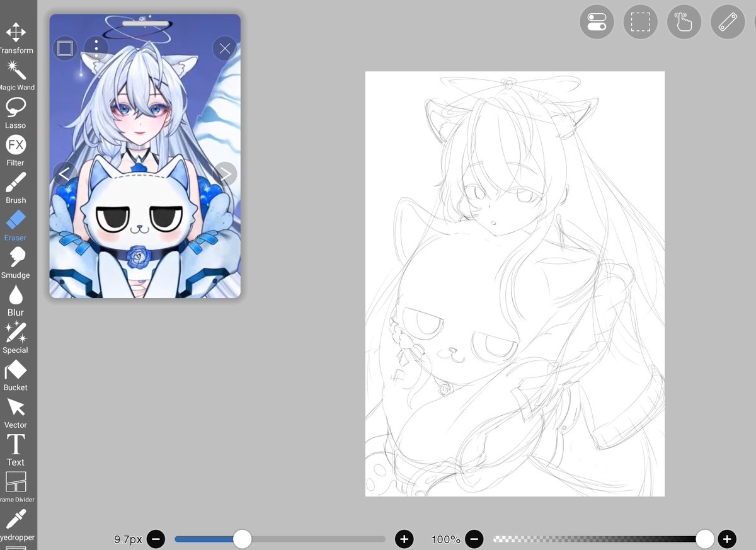This screenshot has height=550, width=756.
Task: Select the Brush tool
Action: pyautogui.click(x=16, y=188)
